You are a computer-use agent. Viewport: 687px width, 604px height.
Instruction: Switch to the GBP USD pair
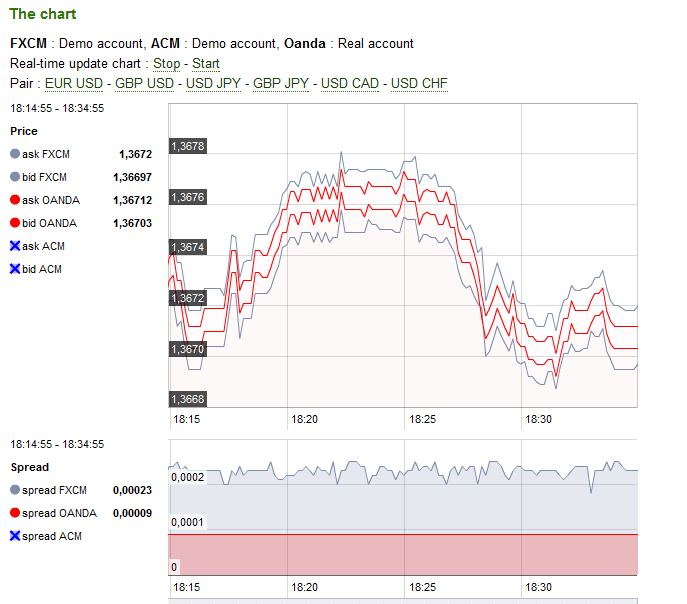coord(144,83)
